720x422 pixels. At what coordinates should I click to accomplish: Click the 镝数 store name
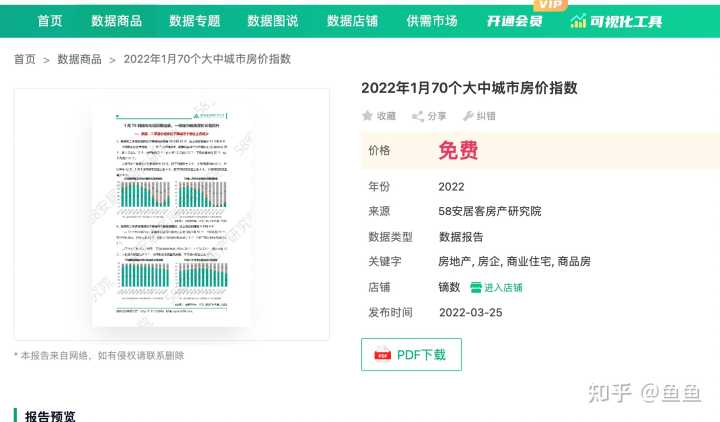pyautogui.click(x=449, y=287)
